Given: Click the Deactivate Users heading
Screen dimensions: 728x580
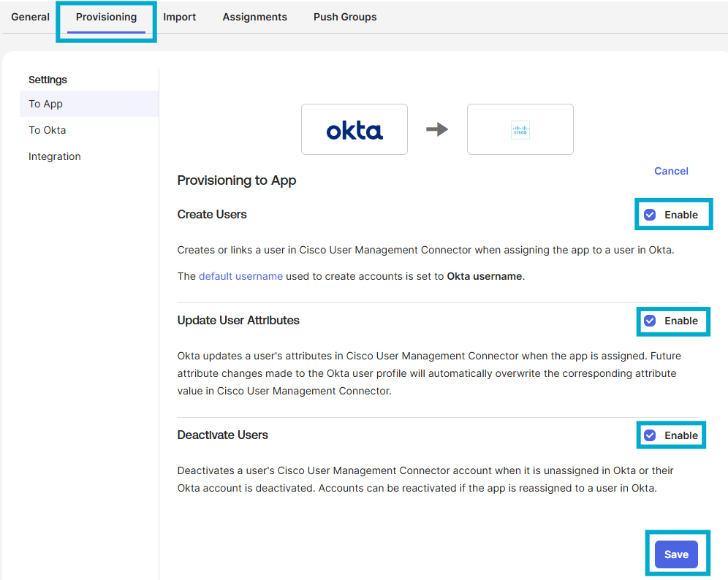Looking at the screenshot, I should pos(222,435).
